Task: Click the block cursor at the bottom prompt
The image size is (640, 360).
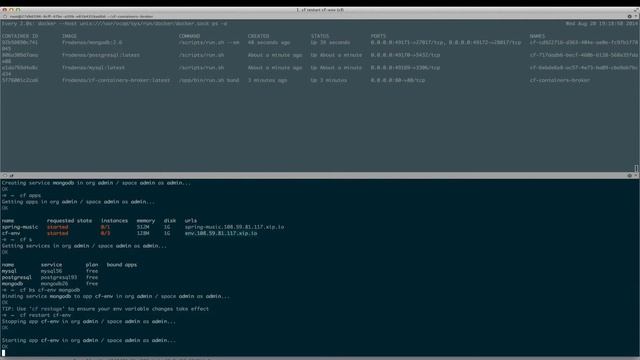Action: click(3, 353)
